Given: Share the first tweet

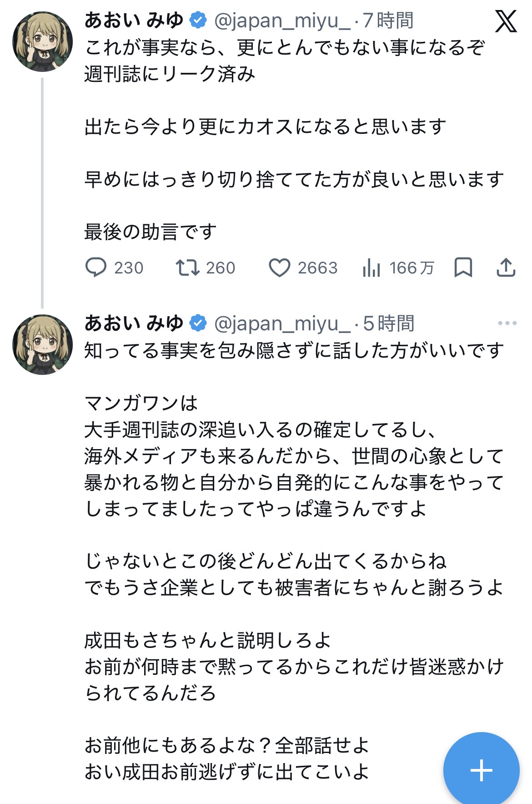Looking at the screenshot, I should [x=506, y=268].
